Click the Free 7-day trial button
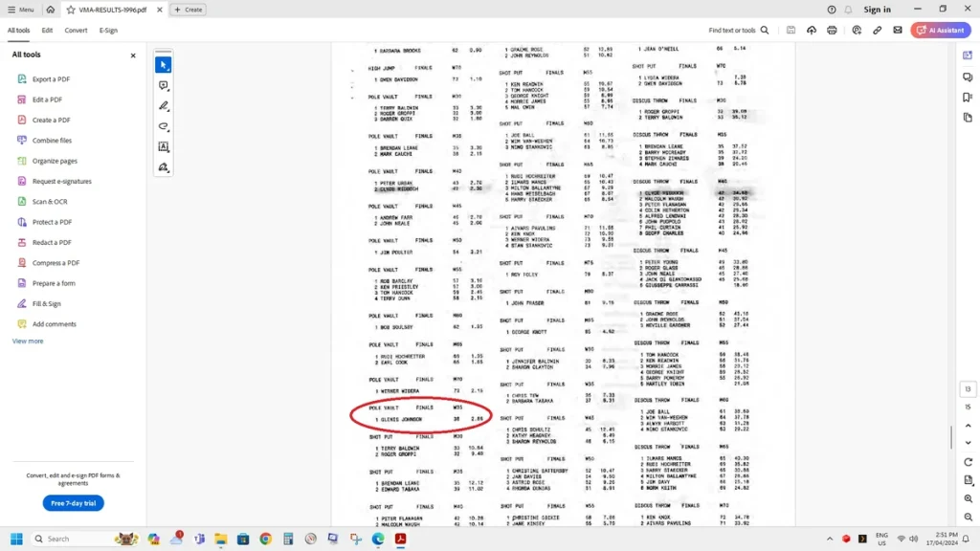This screenshot has height=551, width=980. pyautogui.click(x=73, y=503)
